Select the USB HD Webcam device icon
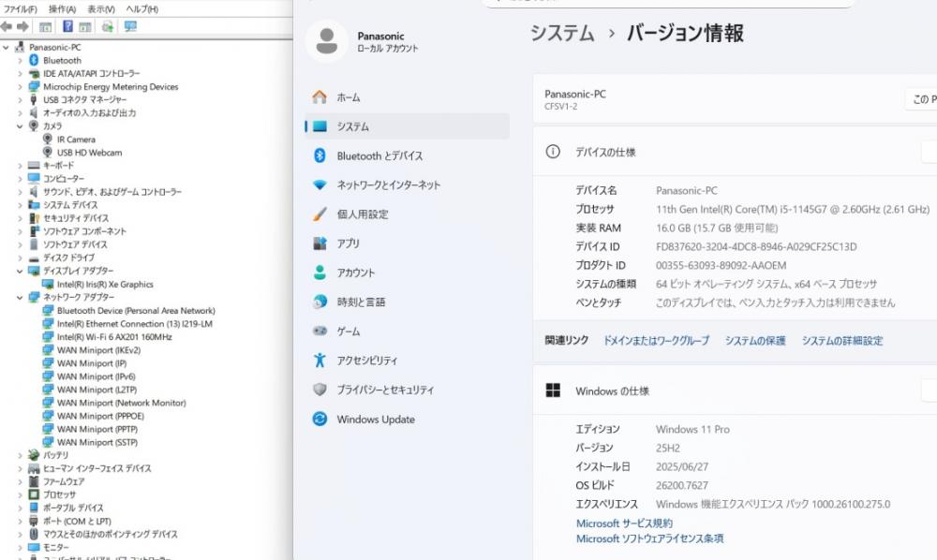This screenshot has height=560, width=937. point(47,153)
